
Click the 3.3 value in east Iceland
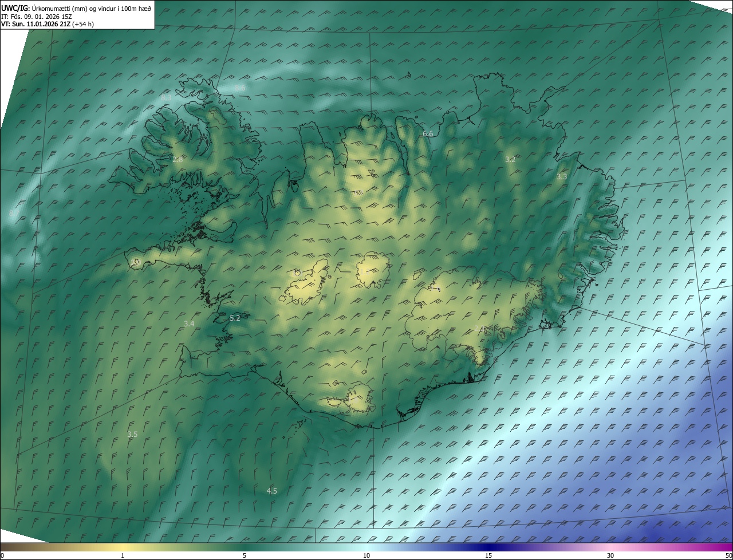click(x=562, y=176)
